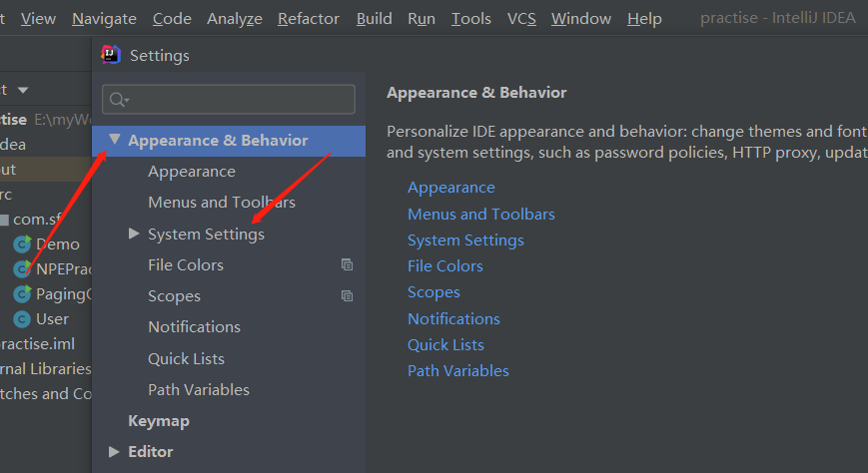Follow the File Colors link
Screen dimensions: 868x473
point(445,266)
